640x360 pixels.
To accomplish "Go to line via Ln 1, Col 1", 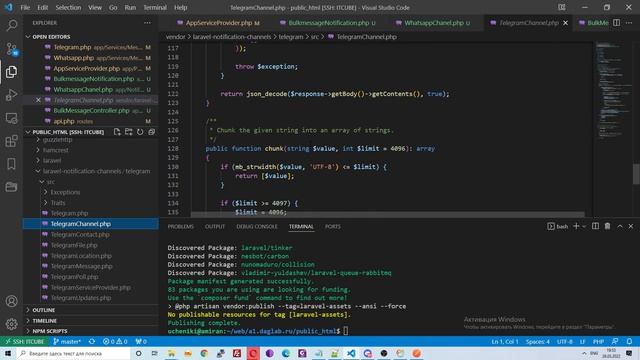I will coord(505,341).
